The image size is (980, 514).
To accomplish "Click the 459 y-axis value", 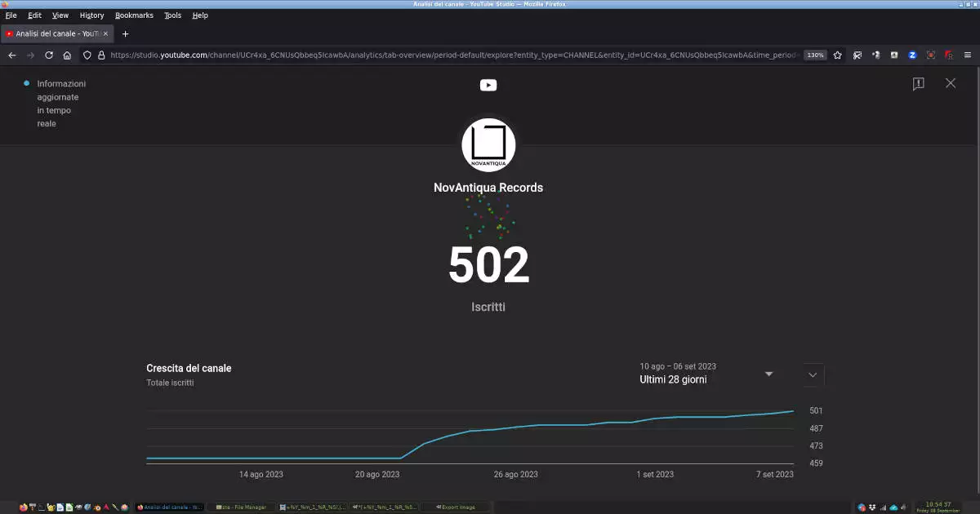I will pos(816,463).
